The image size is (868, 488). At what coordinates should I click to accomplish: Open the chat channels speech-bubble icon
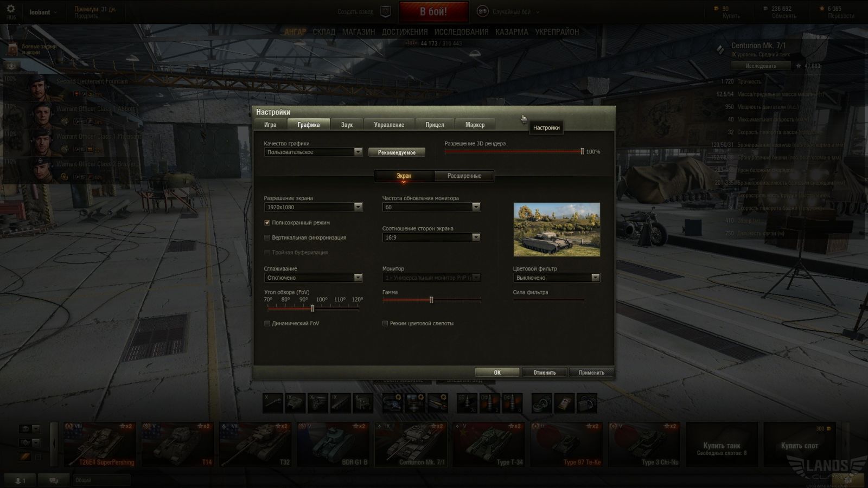coord(55,480)
